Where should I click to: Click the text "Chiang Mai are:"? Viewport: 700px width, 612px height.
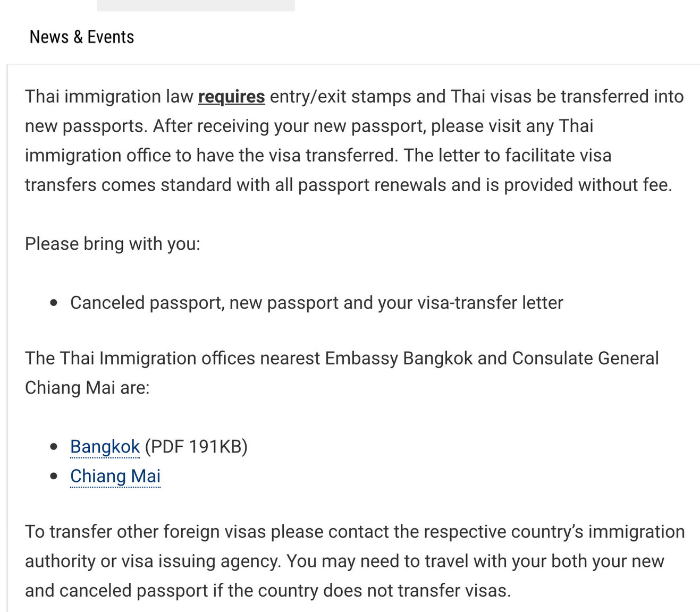tap(87, 388)
